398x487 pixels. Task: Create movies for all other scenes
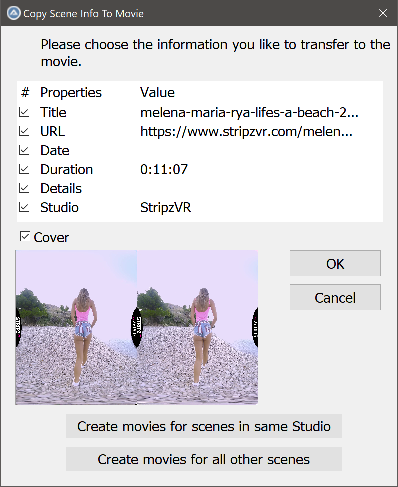pos(204,459)
